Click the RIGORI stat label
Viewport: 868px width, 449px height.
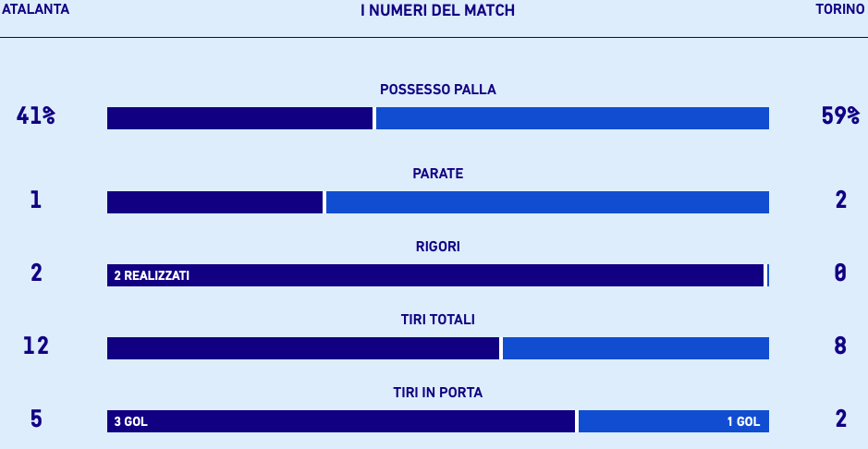click(438, 247)
